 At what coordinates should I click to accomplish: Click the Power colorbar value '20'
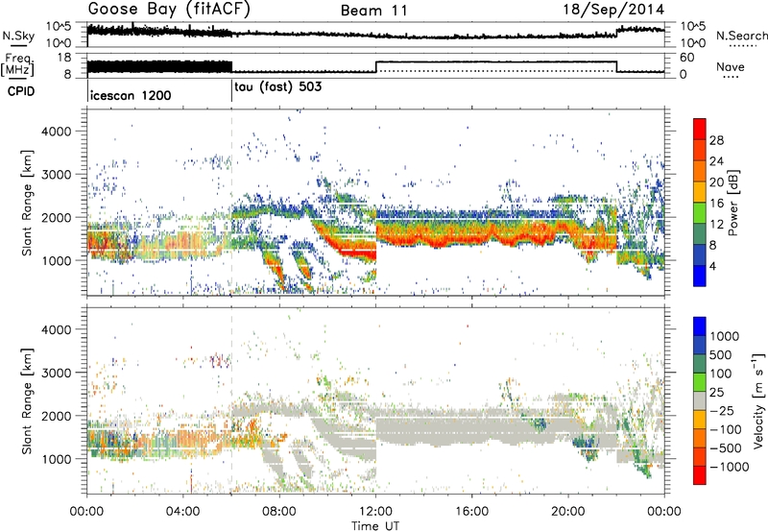pyautogui.click(x=716, y=182)
